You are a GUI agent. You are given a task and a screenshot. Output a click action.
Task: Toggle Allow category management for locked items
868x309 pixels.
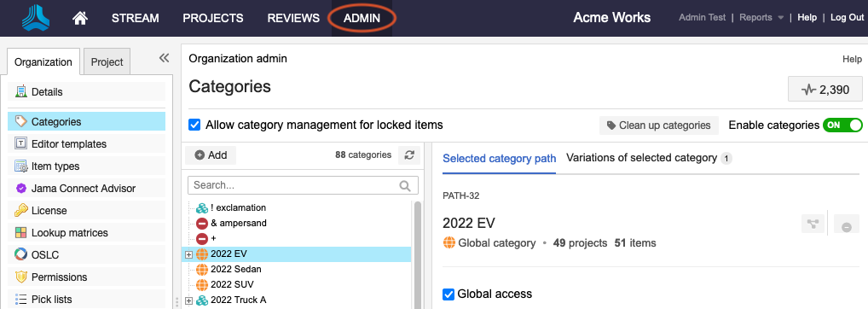194,125
